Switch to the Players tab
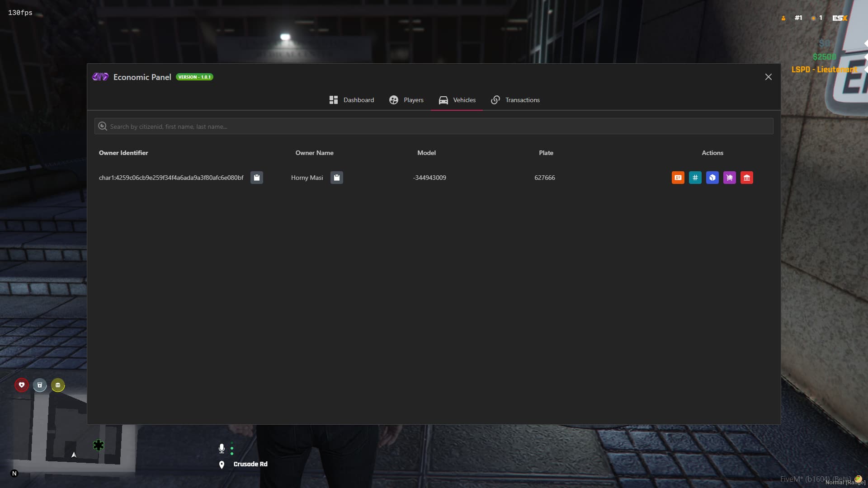The image size is (868, 488). (406, 100)
